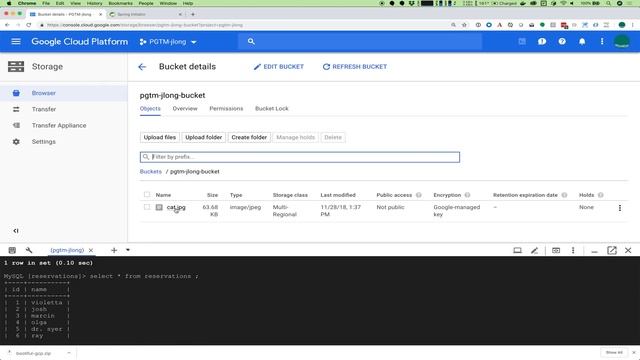Click the Last modified column header
Viewport: 640px width, 360px height.
[338, 195]
